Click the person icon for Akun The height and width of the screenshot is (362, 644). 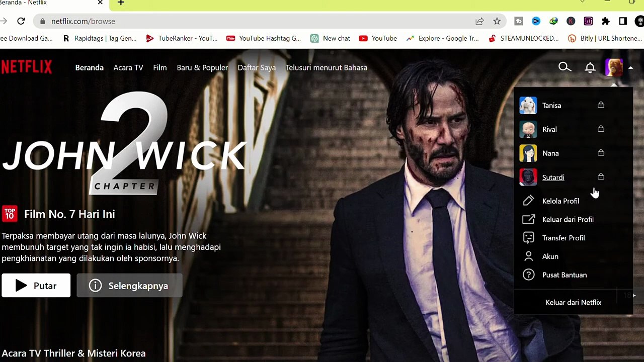pyautogui.click(x=528, y=256)
